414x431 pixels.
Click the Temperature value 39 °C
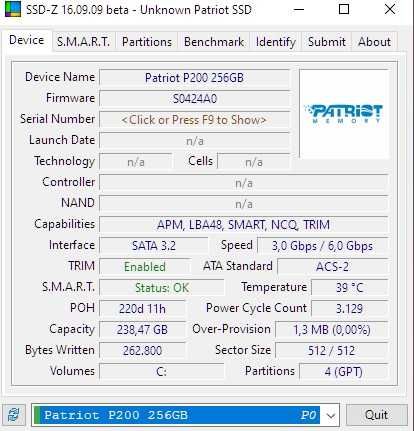tap(350, 288)
